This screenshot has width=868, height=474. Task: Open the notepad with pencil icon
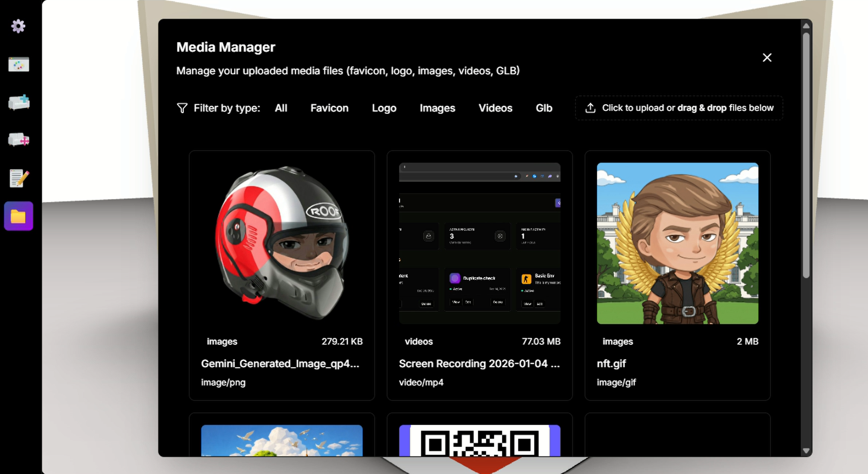pyautogui.click(x=19, y=178)
